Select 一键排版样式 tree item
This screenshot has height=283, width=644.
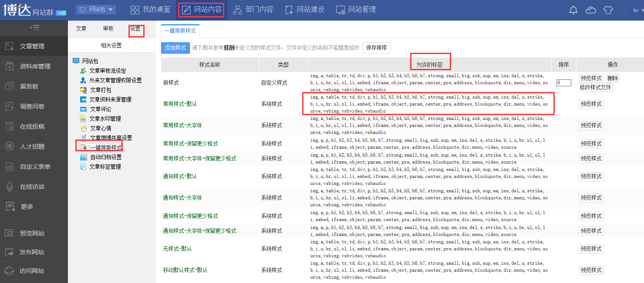[106, 147]
